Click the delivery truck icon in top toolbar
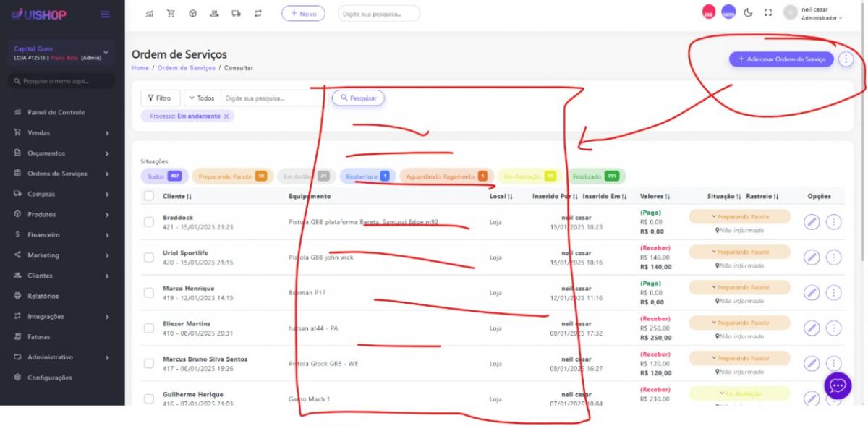The width and height of the screenshot is (868, 426). pos(236,14)
